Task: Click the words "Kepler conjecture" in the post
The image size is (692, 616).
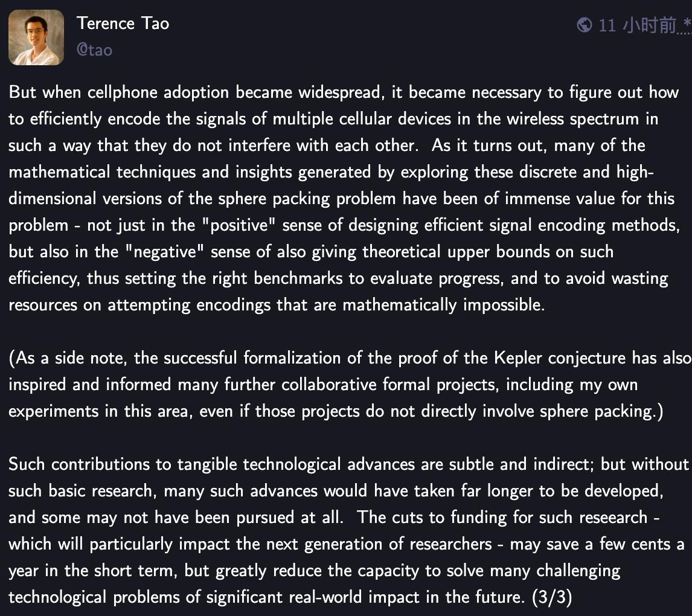Action: 560,358
